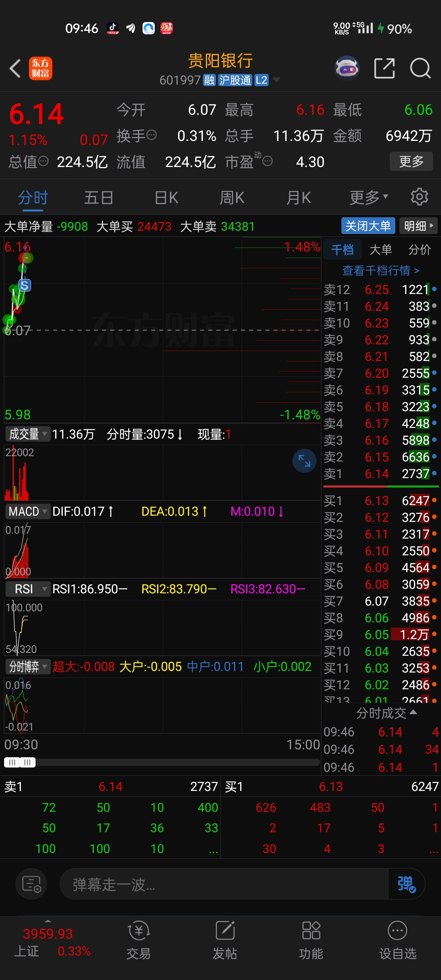Screen dimensions: 441x980
Task: Tap the S signal marker on chart
Action: [x=24, y=285]
